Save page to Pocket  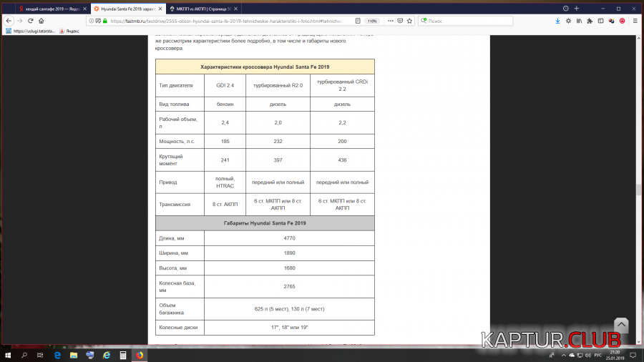click(400, 21)
